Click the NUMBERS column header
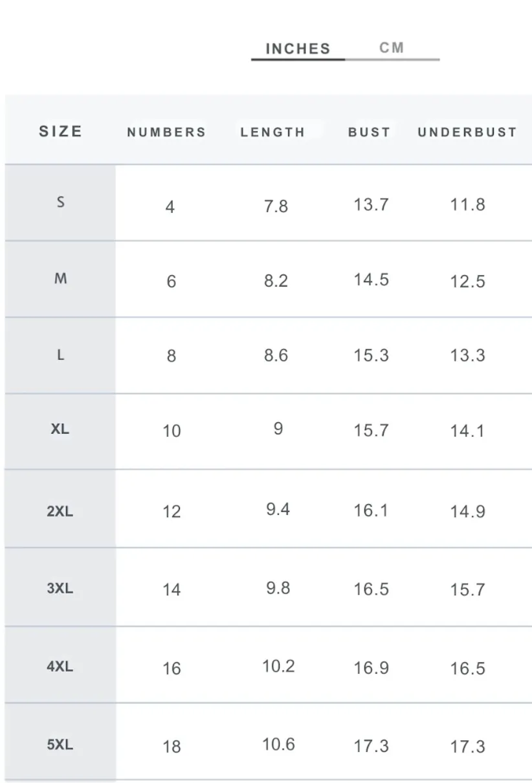The image size is (532, 783). click(166, 132)
